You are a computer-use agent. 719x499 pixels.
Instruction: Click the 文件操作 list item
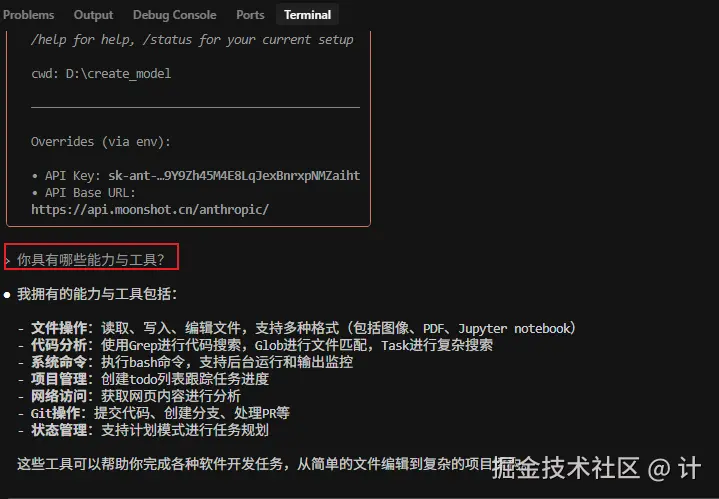[x=303, y=328]
